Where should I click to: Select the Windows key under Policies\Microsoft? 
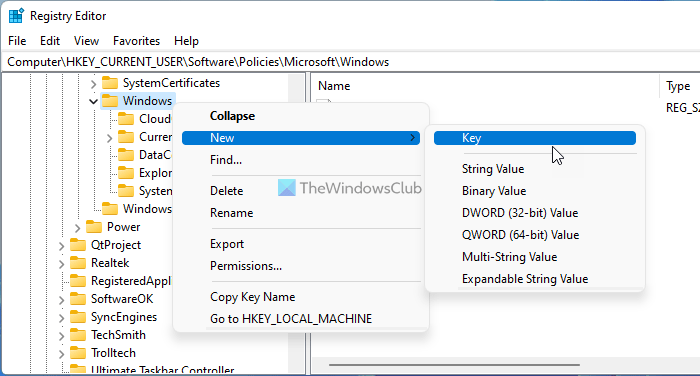pyautogui.click(x=147, y=101)
